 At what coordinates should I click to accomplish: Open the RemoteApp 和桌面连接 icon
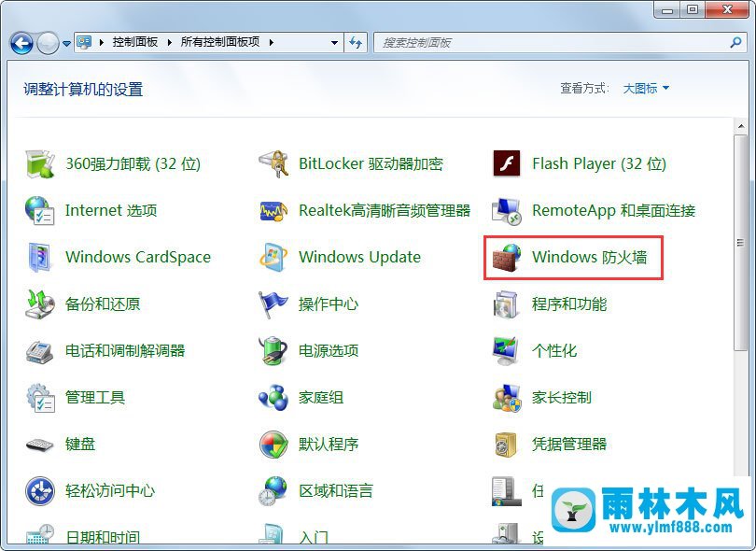[x=507, y=211]
